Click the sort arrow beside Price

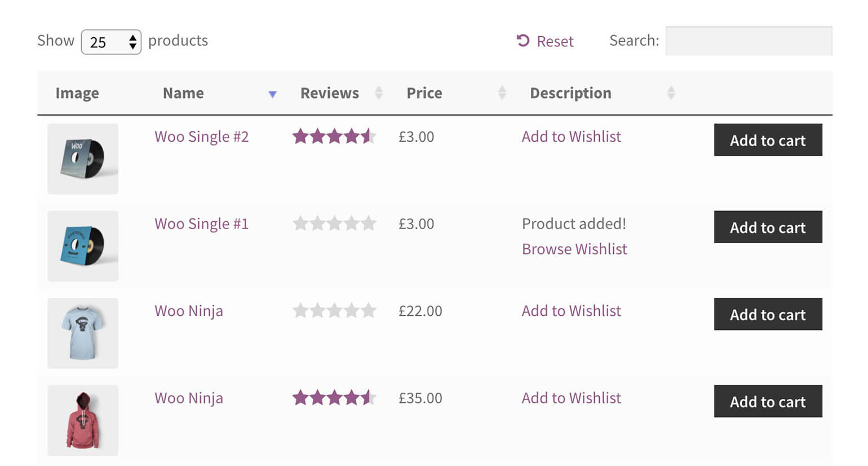(501, 93)
